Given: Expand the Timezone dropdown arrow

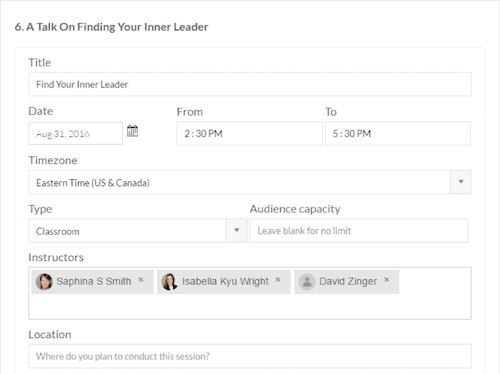Looking at the screenshot, I should [x=461, y=182].
